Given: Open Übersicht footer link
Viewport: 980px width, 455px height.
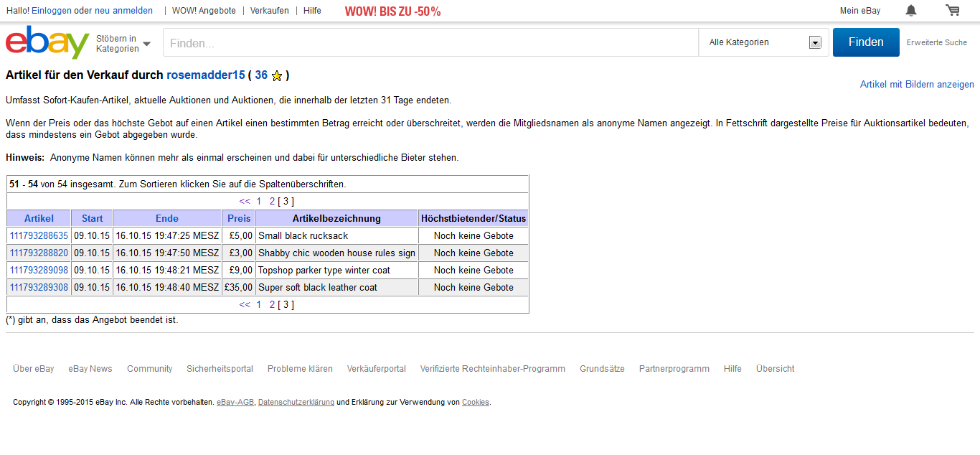Looking at the screenshot, I should pyautogui.click(x=775, y=369).
